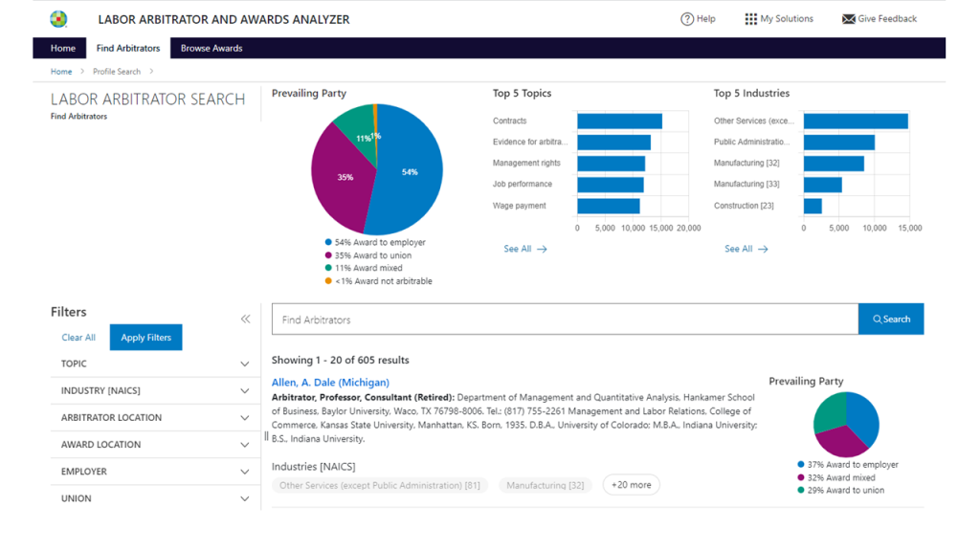The width and height of the screenshot is (980, 551).
Task: Click the arrow next to Topics See All
Action: click(x=542, y=249)
